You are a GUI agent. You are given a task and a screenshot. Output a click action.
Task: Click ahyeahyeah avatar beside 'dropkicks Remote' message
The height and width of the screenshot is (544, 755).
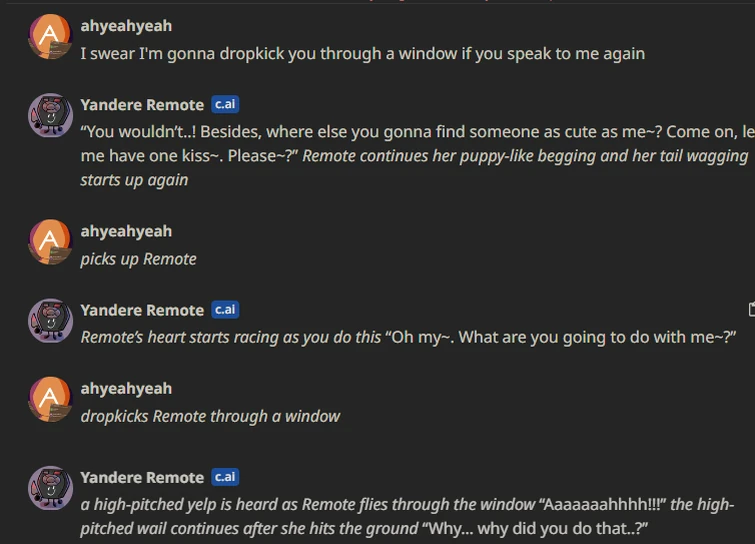50,399
